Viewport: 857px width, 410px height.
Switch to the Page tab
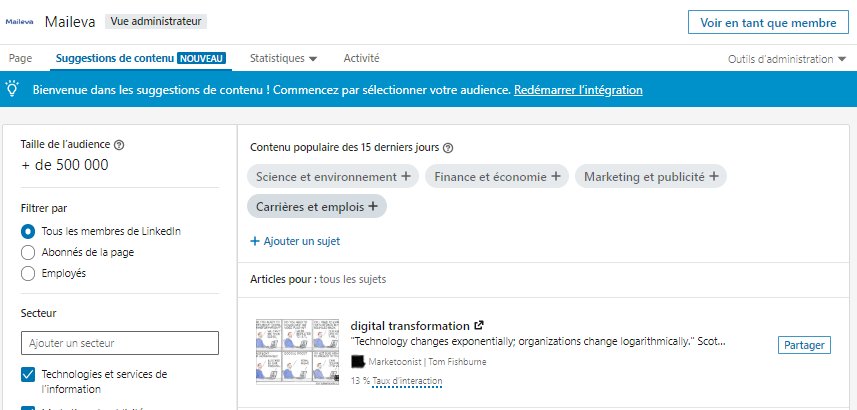click(20, 58)
